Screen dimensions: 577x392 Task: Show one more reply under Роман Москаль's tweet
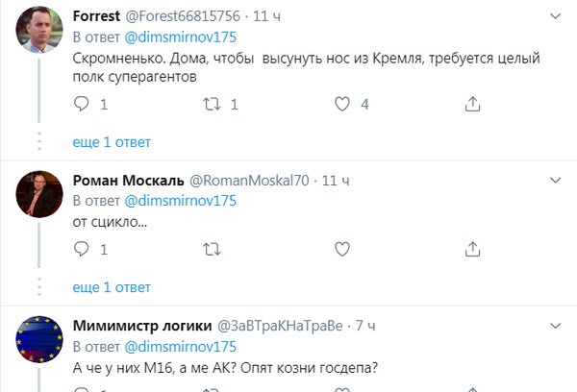pyautogui.click(x=112, y=286)
